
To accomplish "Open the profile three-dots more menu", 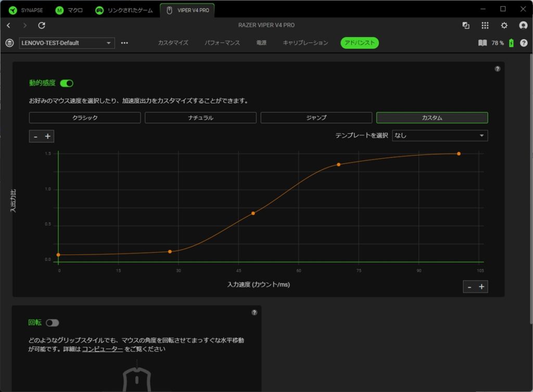I will (x=124, y=43).
